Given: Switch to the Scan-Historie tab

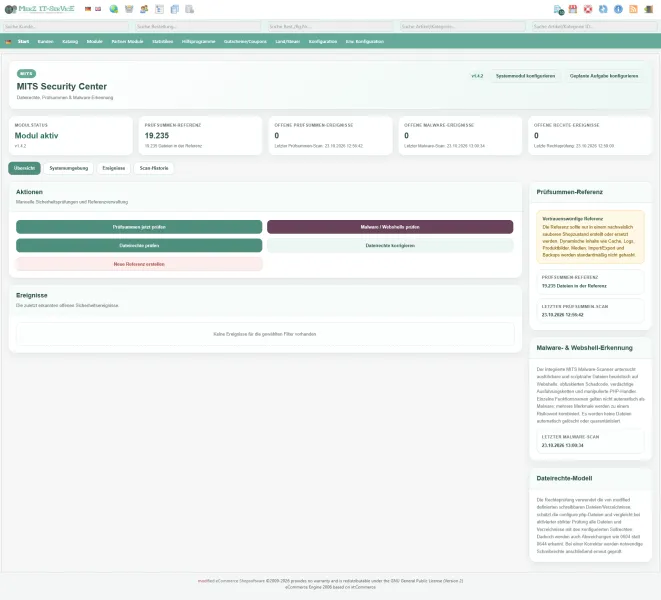Looking at the screenshot, I should (x=154, y=168).
